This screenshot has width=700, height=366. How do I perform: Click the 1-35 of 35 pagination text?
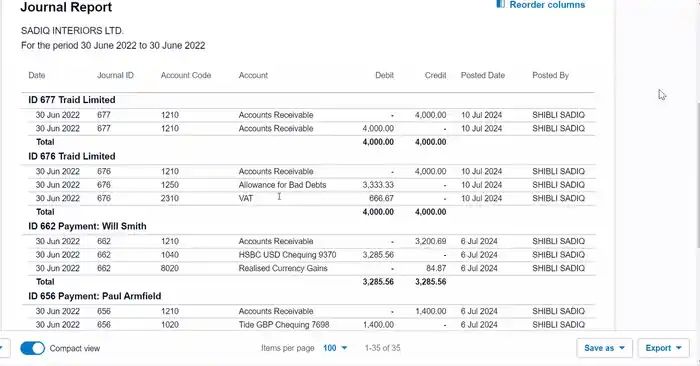pos(383,348)
